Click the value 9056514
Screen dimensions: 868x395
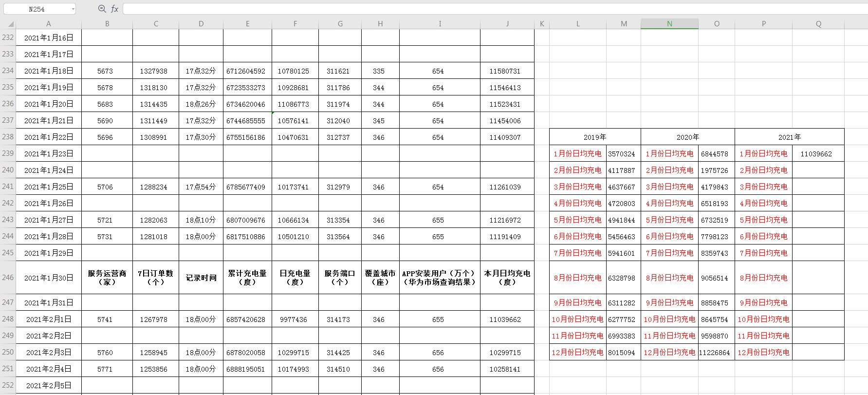click(x=715, y=278)
